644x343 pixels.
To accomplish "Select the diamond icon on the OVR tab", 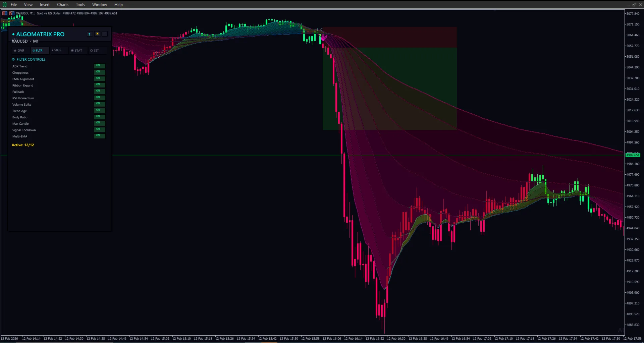I will tap(15, 50).
